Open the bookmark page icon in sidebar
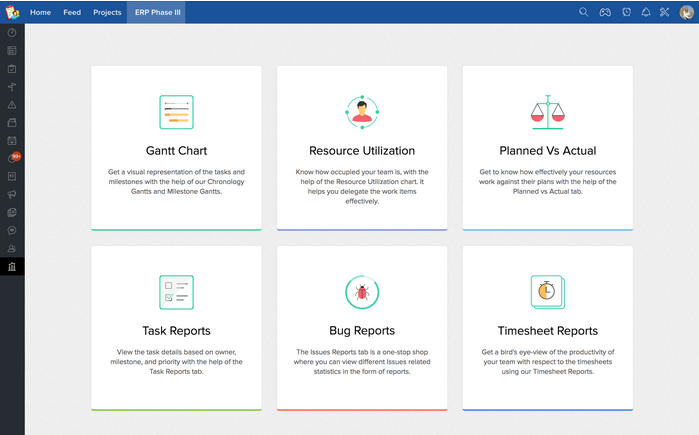The image size is (699, 435). pos(12,176)
